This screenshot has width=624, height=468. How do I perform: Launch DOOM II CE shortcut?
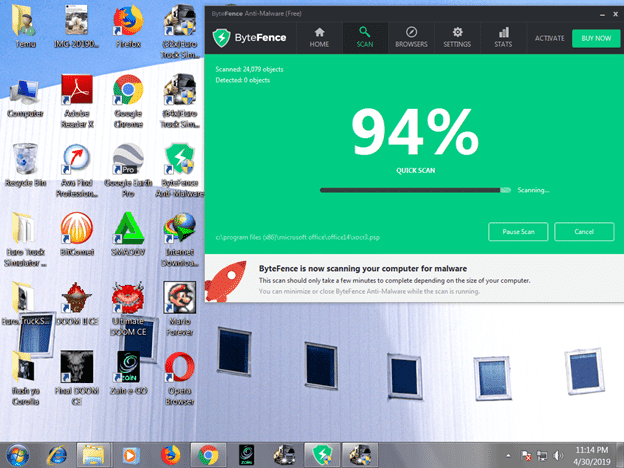click(x=76, y=304)
